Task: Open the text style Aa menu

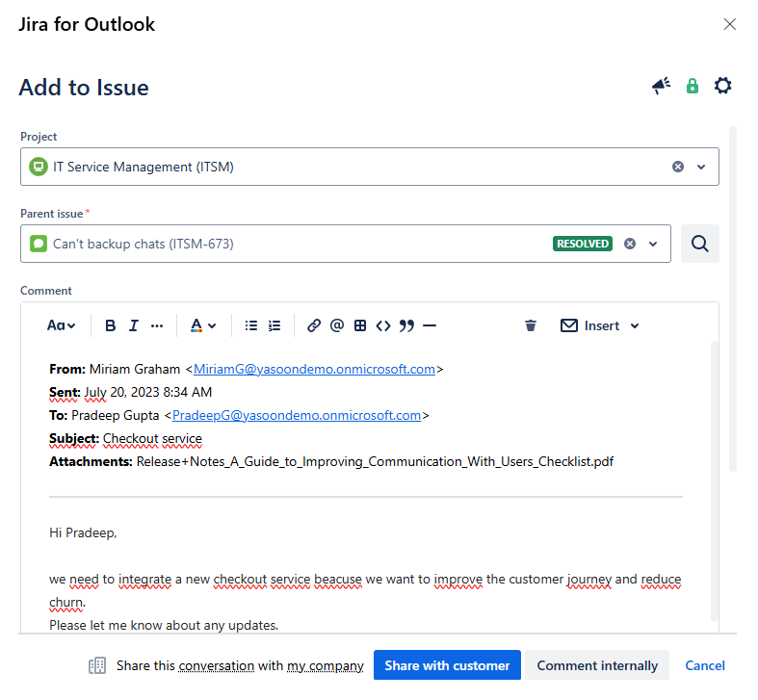Action: click(62, 325)
